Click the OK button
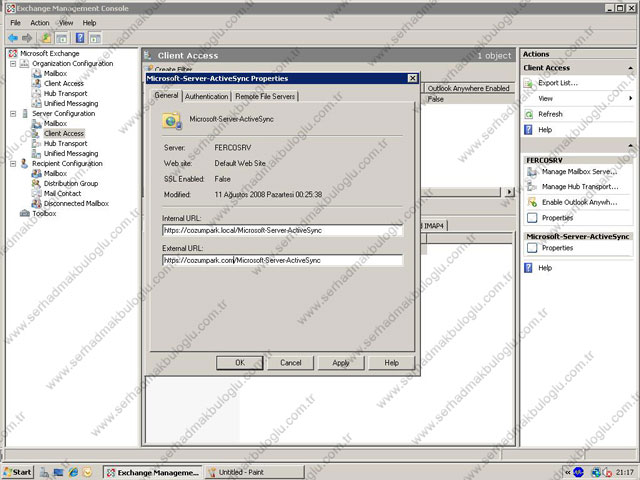This screenshot has width=640, height=480. [240, 362]
